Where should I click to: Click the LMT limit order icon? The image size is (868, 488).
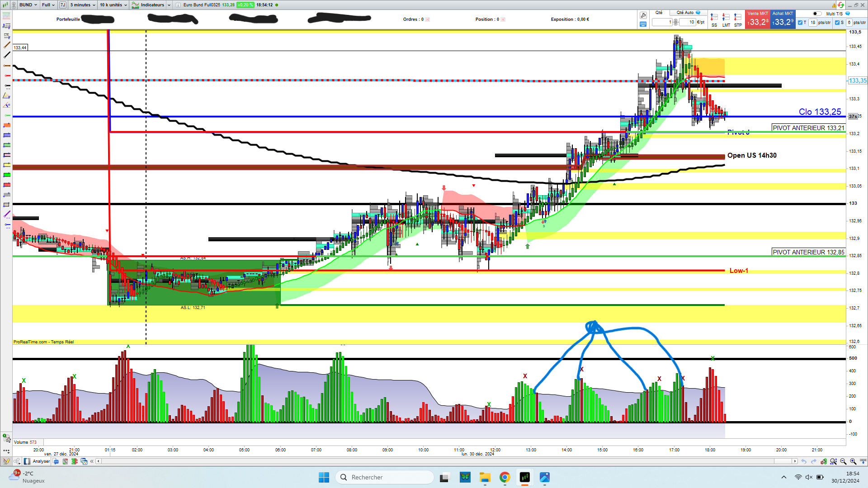[726, 18]
